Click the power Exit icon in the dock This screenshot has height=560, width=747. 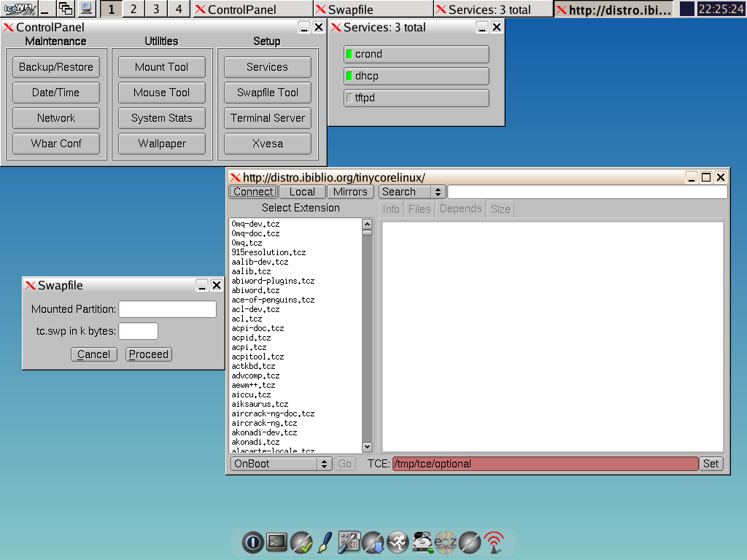click(x=252, y=542)
